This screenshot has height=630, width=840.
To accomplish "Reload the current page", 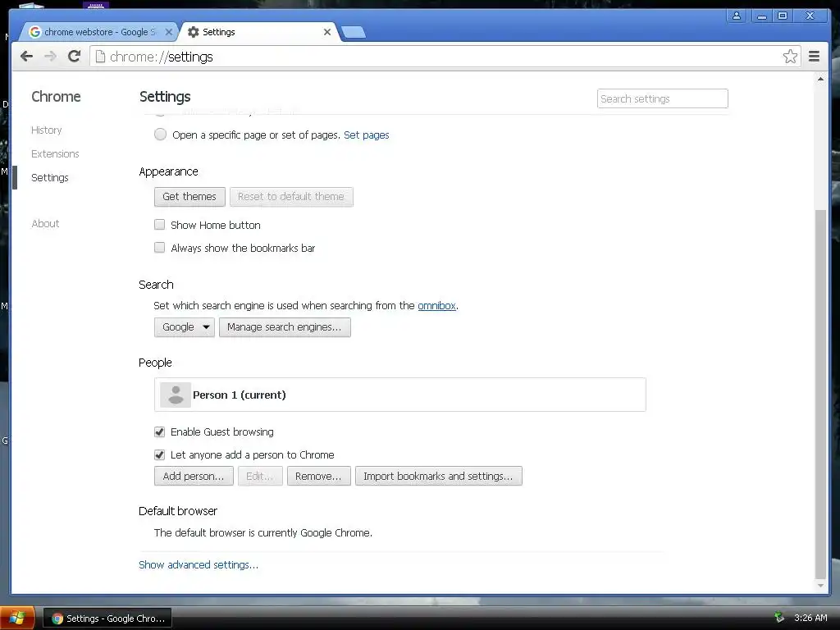I will click(x=75, y=57).
